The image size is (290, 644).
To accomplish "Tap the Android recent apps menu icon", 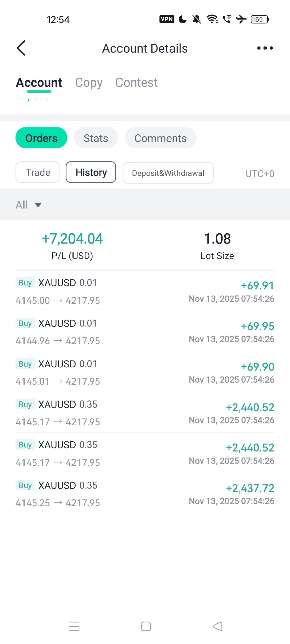I will click(74, 626).
